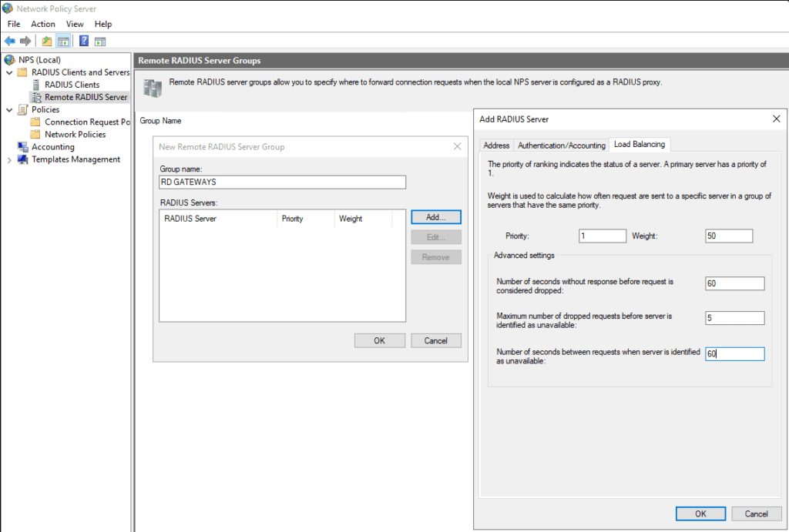Click the blue Help toolbar icon
789x532 pixels.
[x=83, y=41]
